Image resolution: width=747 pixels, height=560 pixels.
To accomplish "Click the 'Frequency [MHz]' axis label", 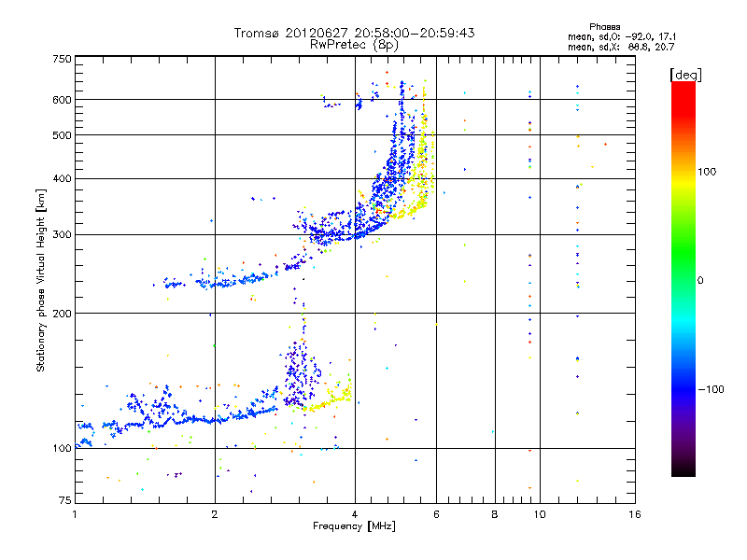I will point(354,526).
